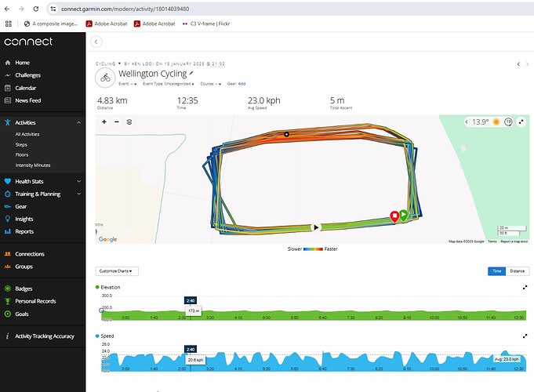This screenshot has height=392, width=534.
Task: Click the sunny weather icon
Action: pyautogui.click(x=496, y=122)
